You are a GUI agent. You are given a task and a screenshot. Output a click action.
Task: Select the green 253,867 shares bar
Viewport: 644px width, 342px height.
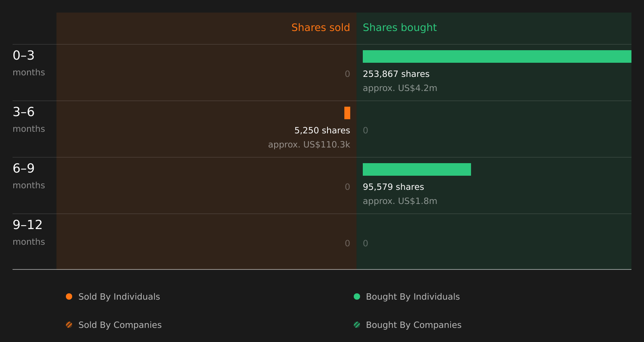point(497,56)
